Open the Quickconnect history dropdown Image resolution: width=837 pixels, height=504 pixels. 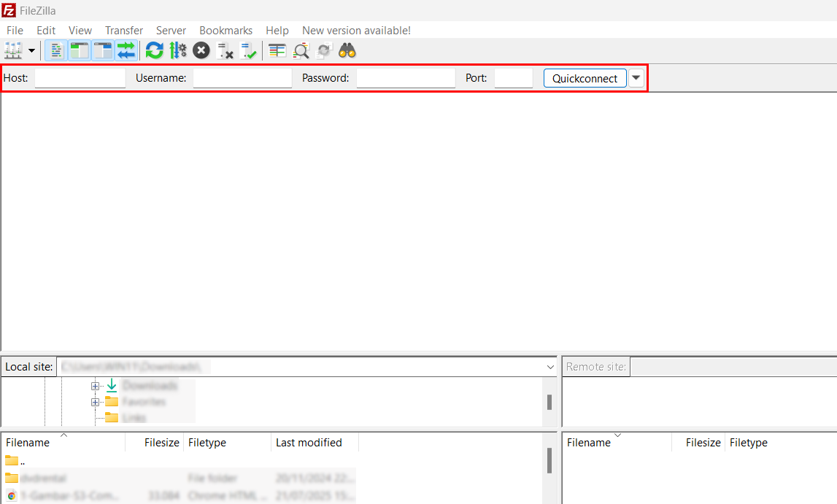click(636, 78)
